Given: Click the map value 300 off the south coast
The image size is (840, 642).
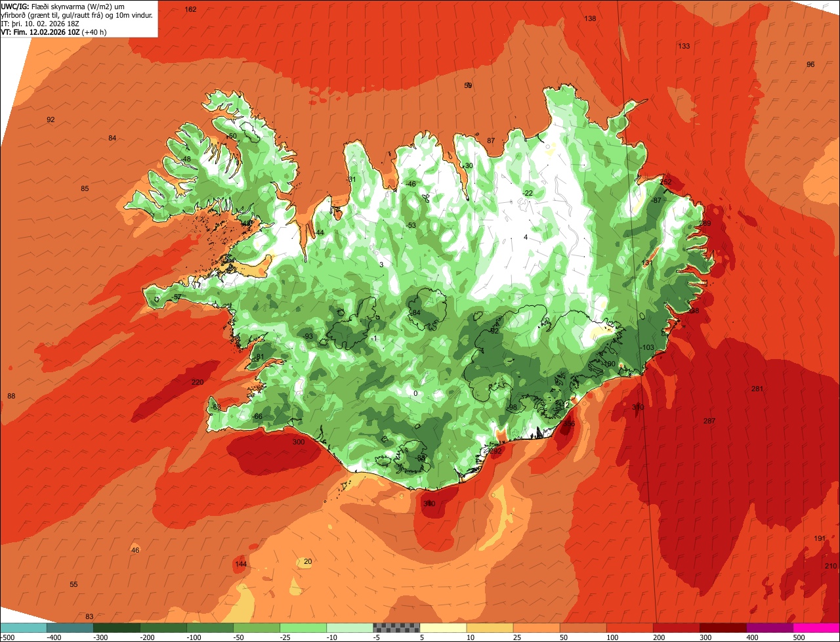Looking at the screenshot, I should tap(299, 442).
